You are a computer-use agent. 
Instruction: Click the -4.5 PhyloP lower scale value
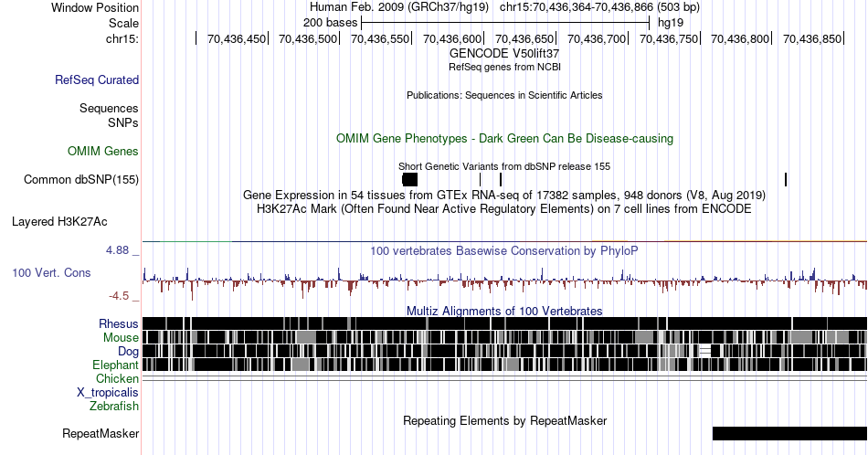[119, 296]
